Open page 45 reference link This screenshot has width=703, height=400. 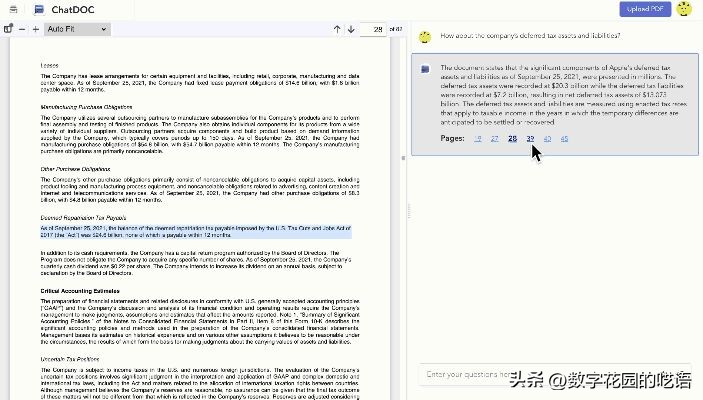pos(564,139)
